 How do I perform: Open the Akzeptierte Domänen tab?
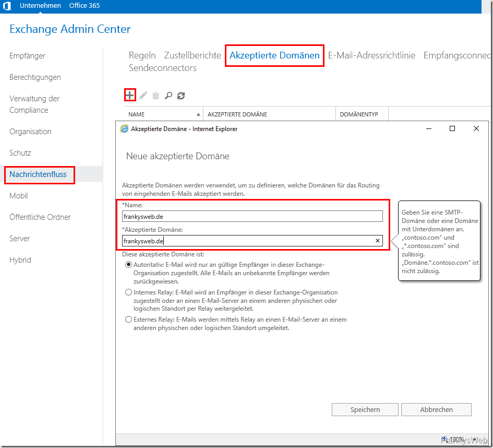tap(274, 55)
